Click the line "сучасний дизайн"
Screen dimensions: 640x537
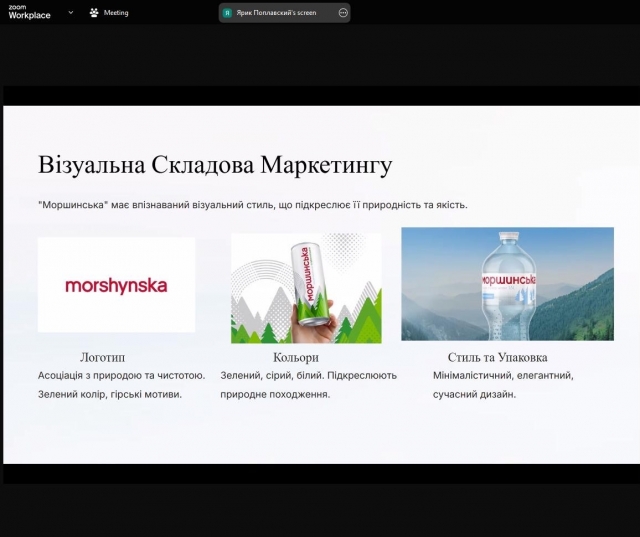(474, 394)
